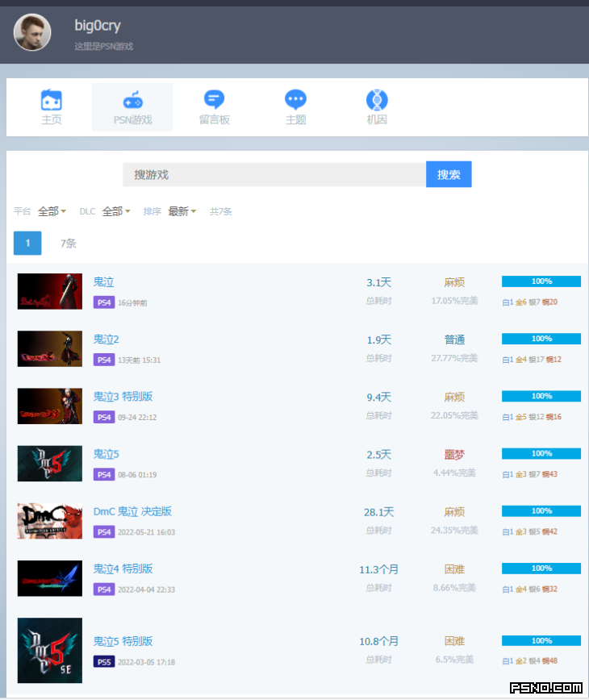The height and width of the screenshot is (700, 589).
Task: Click the 鬼泣 game cover thumbnail
Action: point(50,291)
